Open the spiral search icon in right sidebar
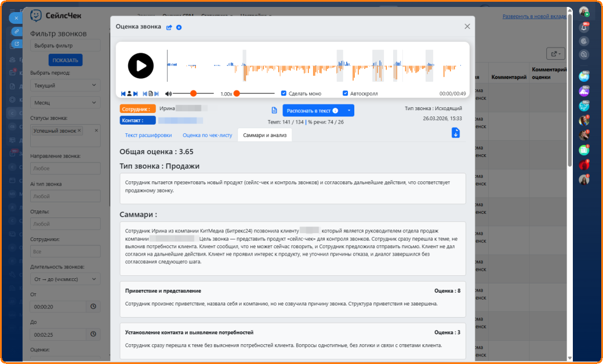Viewport: 603px width, 364px height. 584,41
